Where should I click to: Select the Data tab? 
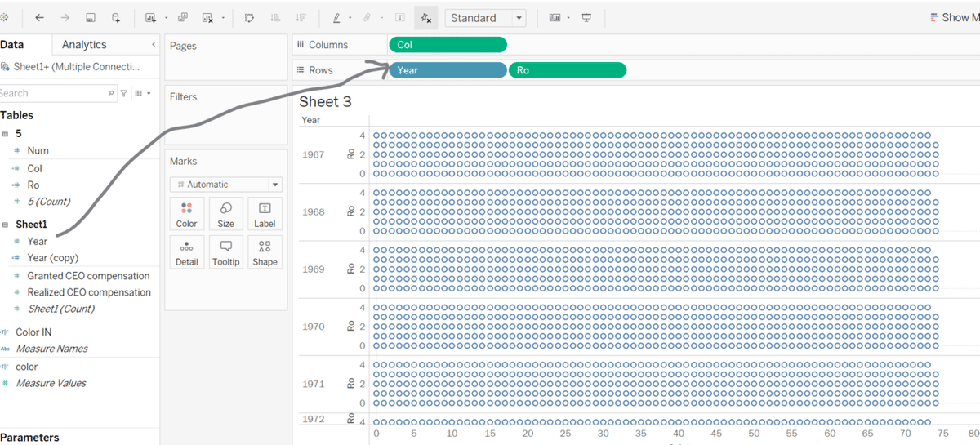pyautogui.click(x=13, y=45)
